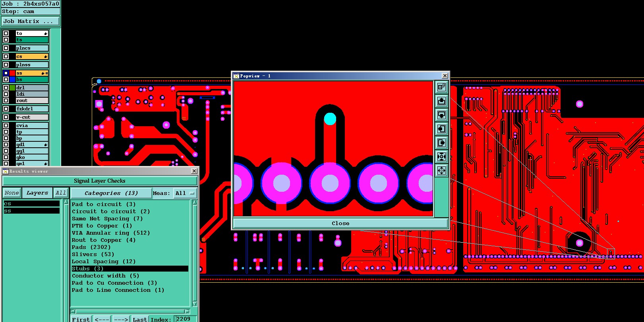The height and width of the screenshot is (322, 644).
Task: Zoom out Popview using the outward-arrows icon
Action: pyautogui.click(x=441, y=171)
